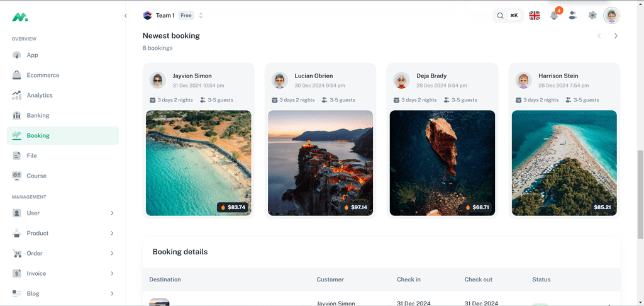The width and height of the screenshot is (644, 306).
Task: Open the search box with ⌘K shortcut
Action: (508, 16)
